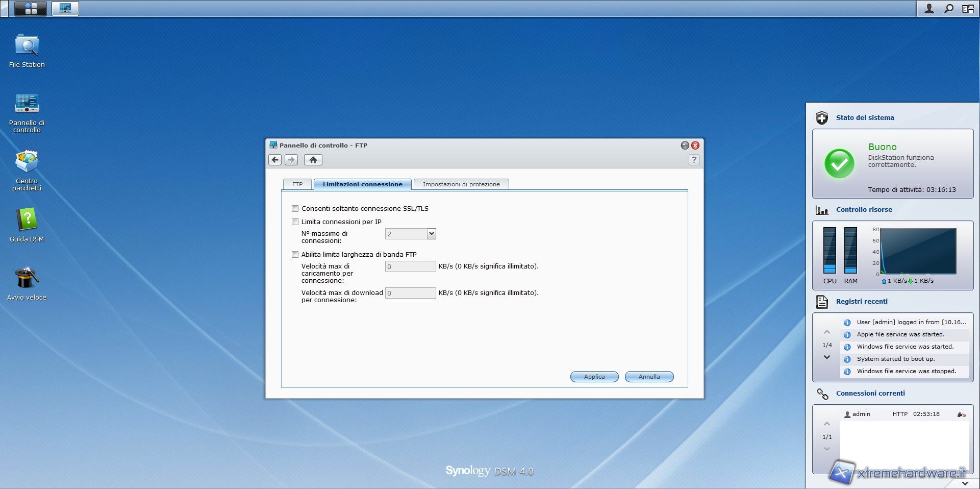
Task: Collapse widget panel with bottom chevron
Action: point(964,483)
